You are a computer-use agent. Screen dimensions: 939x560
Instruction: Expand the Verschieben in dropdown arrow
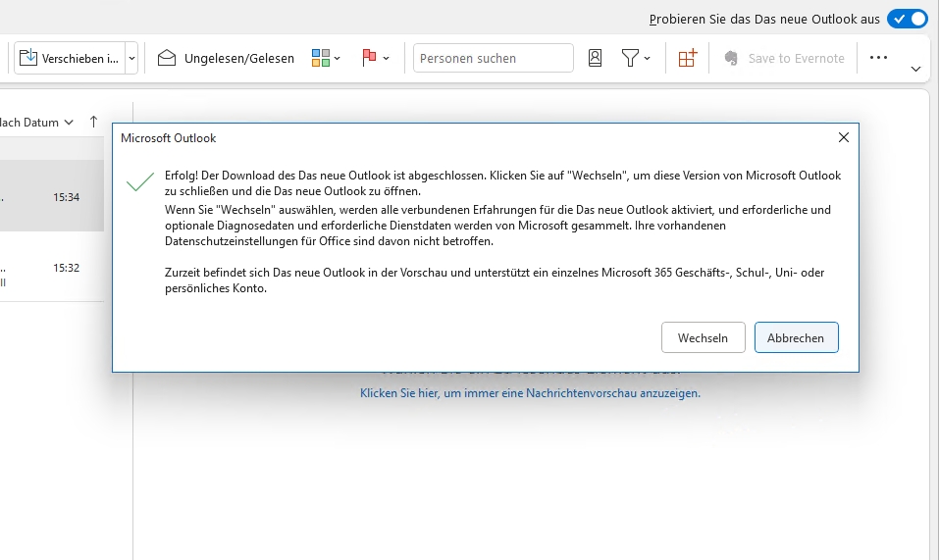[x=131, y=58]
